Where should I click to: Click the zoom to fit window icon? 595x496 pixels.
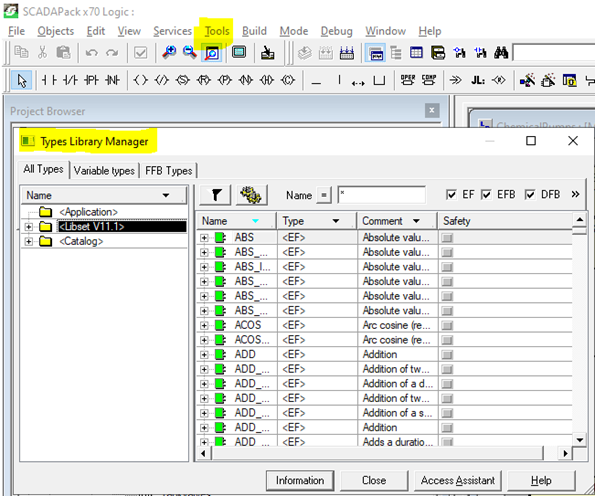click(x=211, y=52)
